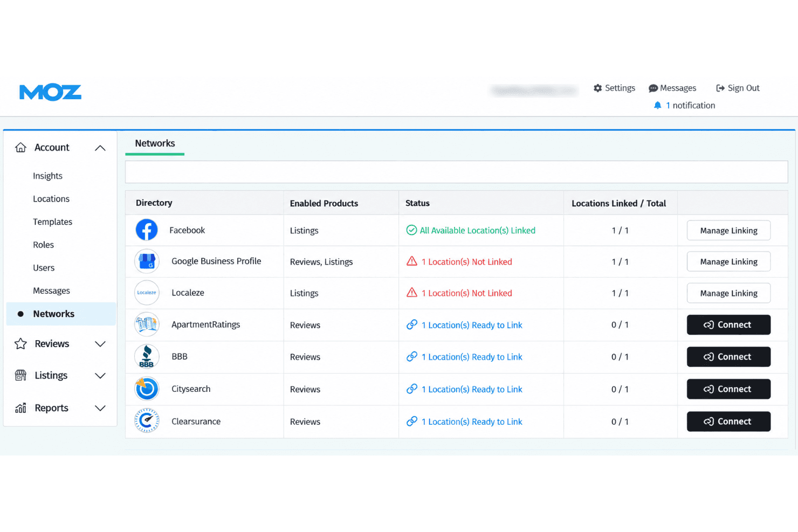The height and width of the screenshot is (532, 798).
Task: Select the Networks tab heading
Action: [155, 143]
